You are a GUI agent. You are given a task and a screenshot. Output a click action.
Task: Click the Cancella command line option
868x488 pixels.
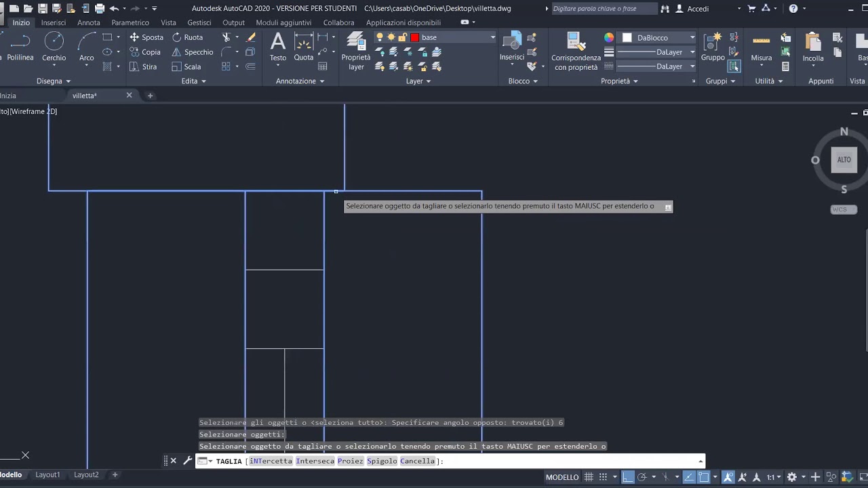pyautogui.click(x=417, y=461)
